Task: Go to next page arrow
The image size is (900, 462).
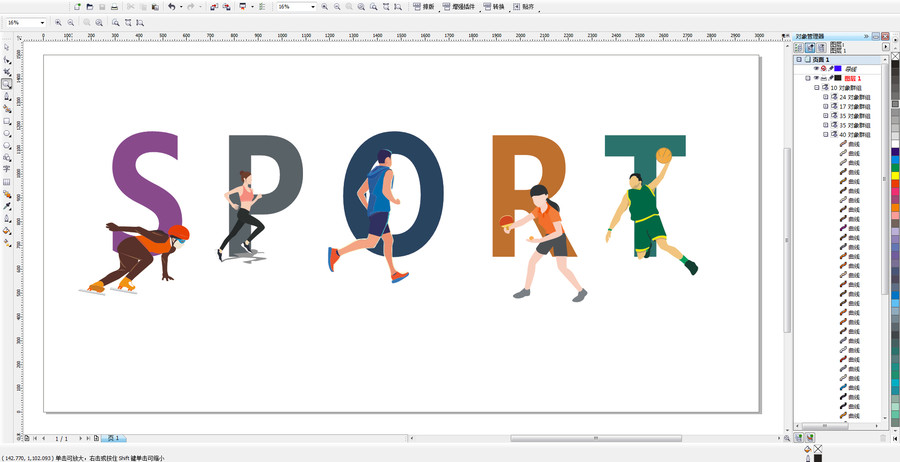Action: pyautogui.click(x=81, y=438)
